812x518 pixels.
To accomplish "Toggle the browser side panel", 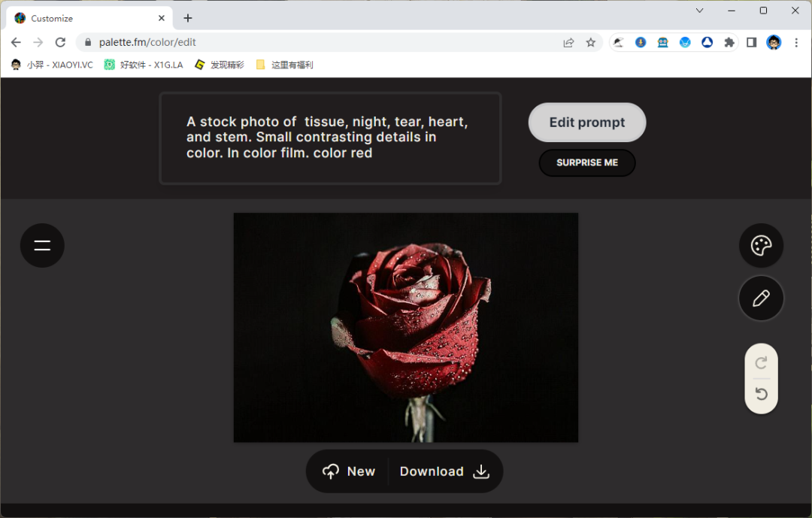I will click(751, 43).
